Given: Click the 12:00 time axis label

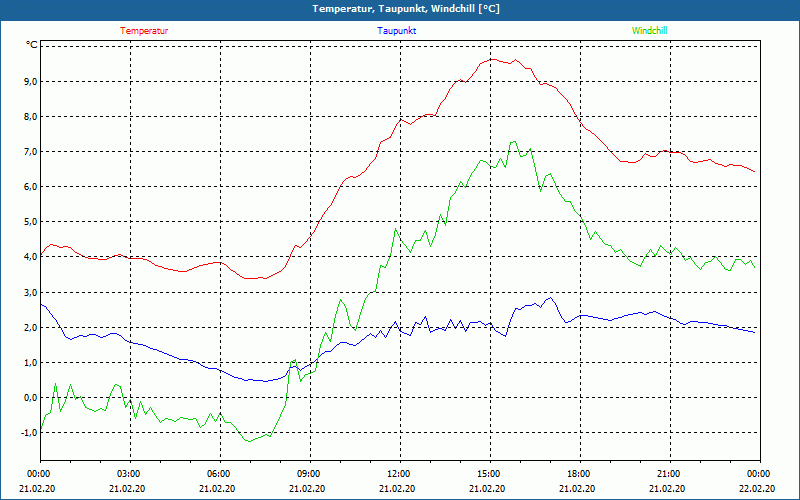Looking at the screenshot, I should (400, 474).
